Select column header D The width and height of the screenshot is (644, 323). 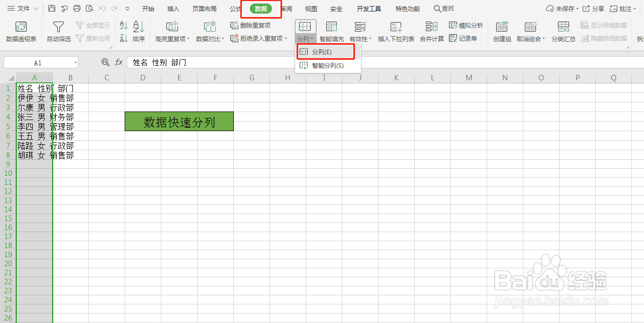tap(143, 78)
